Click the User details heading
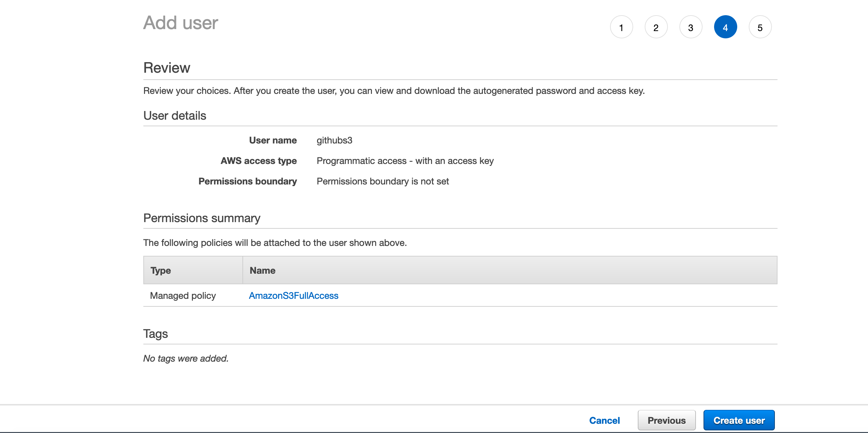This screenshot has height=433, width=868. click(174, 116)
